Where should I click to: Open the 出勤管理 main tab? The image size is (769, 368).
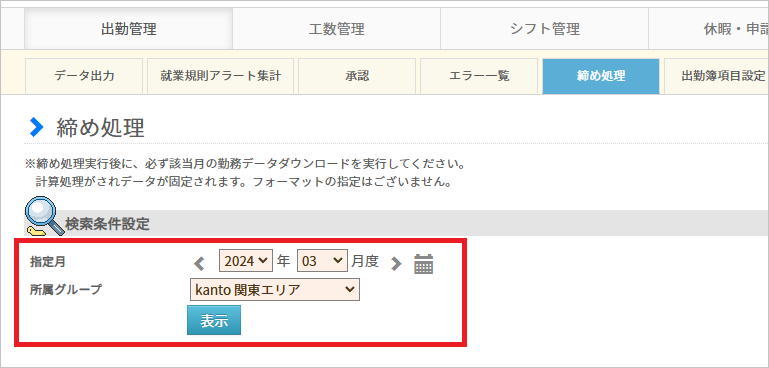point(128,29)
